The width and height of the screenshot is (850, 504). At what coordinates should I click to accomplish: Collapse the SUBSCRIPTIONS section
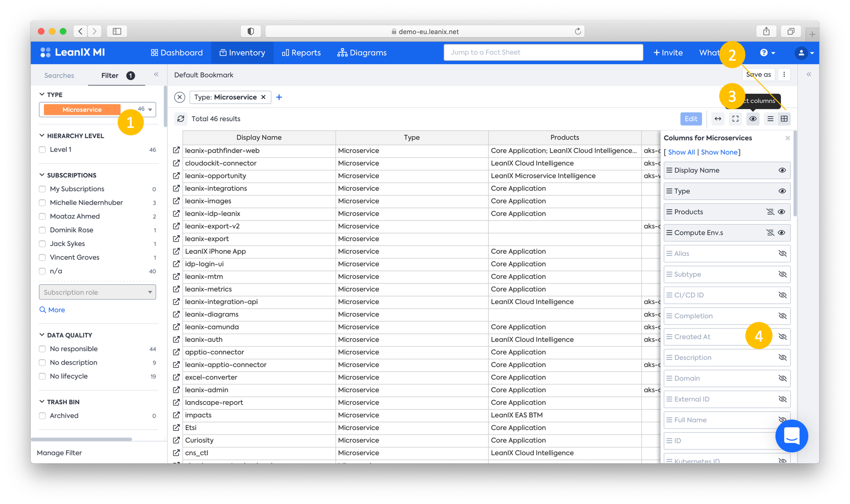tap(42, 175)
